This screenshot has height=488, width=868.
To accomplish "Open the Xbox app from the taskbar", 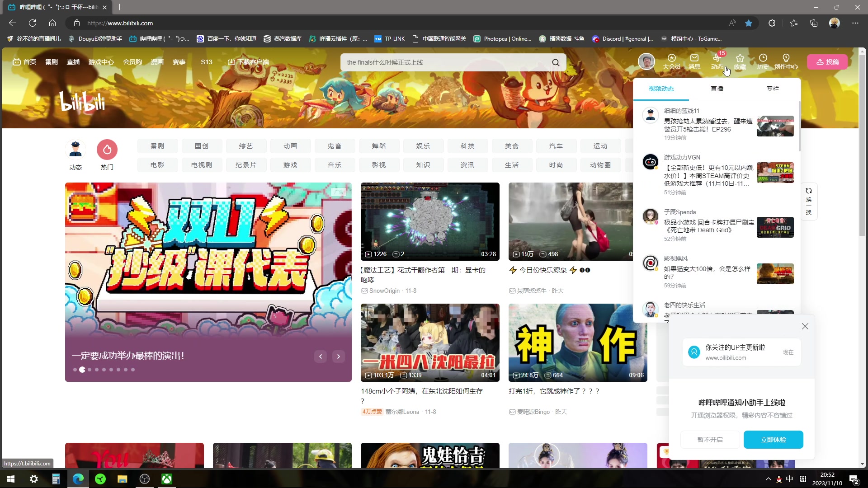I will pos(167,479).
